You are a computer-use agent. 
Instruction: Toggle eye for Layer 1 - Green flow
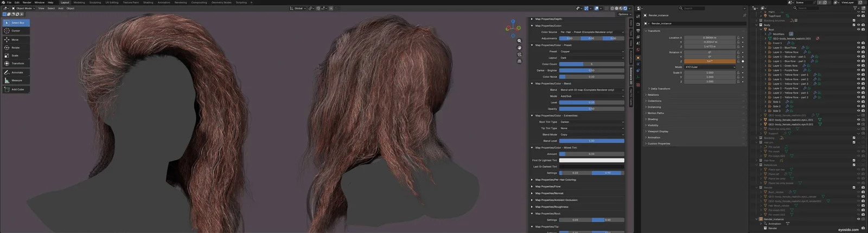(858, 66)
